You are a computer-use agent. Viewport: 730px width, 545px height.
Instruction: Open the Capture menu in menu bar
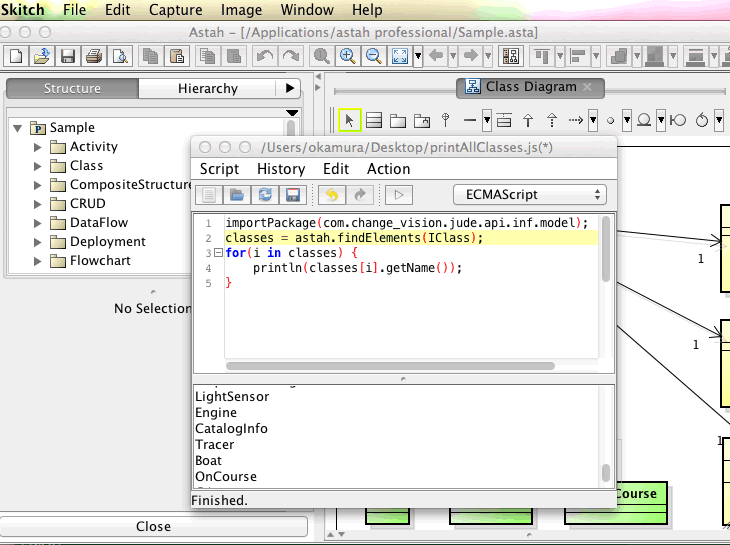(x=175, y=10)
